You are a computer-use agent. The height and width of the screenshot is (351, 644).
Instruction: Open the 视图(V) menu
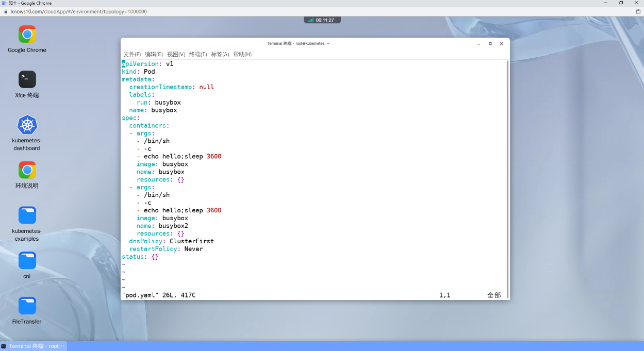(176, 54)
